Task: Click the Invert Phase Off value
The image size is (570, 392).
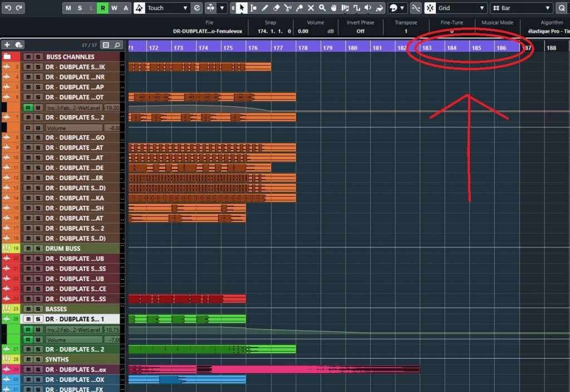Action: click(360, 32)
